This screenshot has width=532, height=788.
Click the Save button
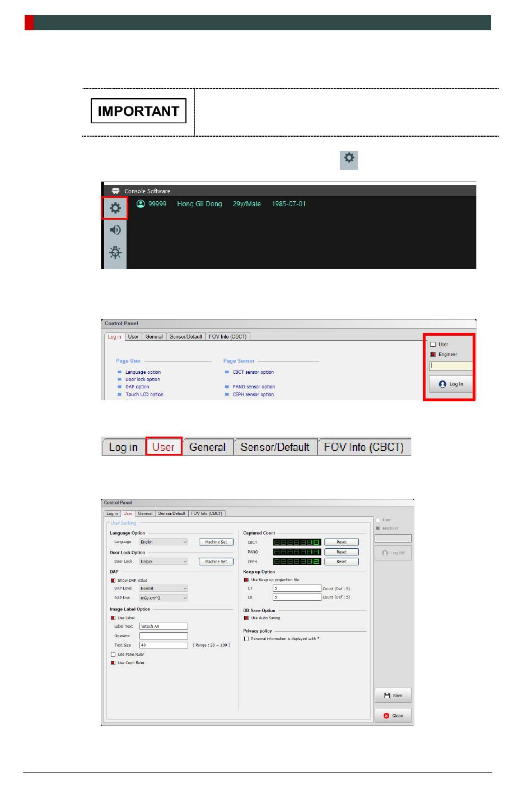coord(393,696)
